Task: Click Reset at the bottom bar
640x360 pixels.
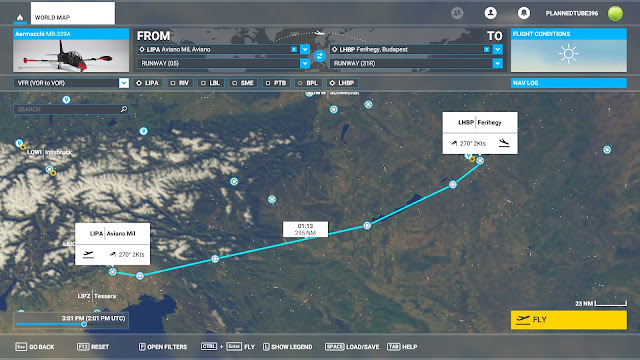Action: [x=93, y=347]
